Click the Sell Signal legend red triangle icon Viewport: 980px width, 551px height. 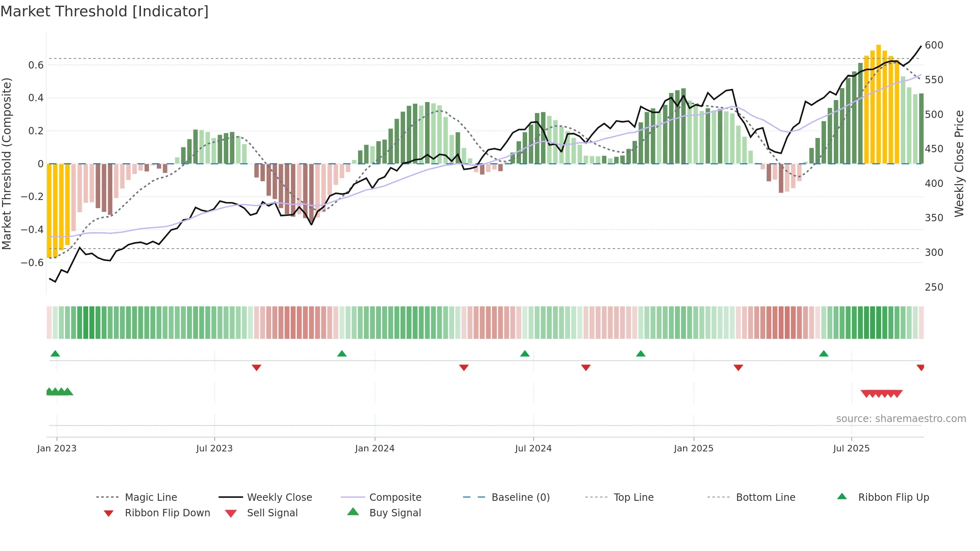pyautogui.click(x=231, y=513)
